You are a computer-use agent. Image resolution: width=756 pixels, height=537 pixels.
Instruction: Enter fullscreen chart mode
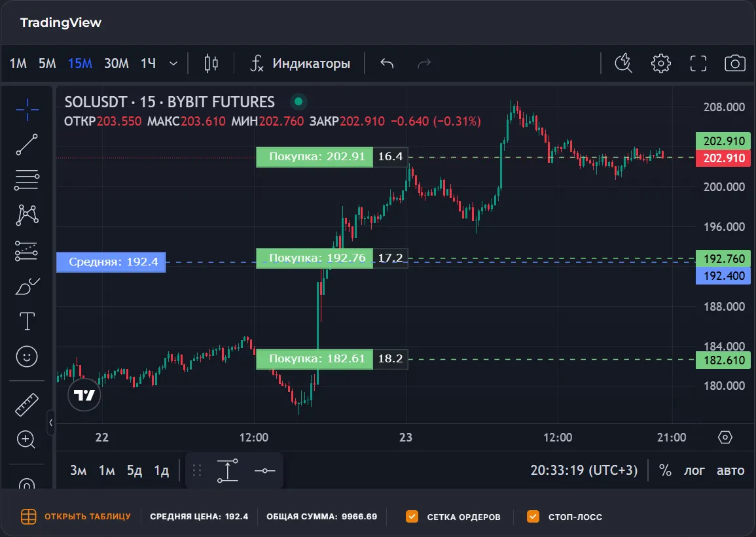click(x=698, y=63)
